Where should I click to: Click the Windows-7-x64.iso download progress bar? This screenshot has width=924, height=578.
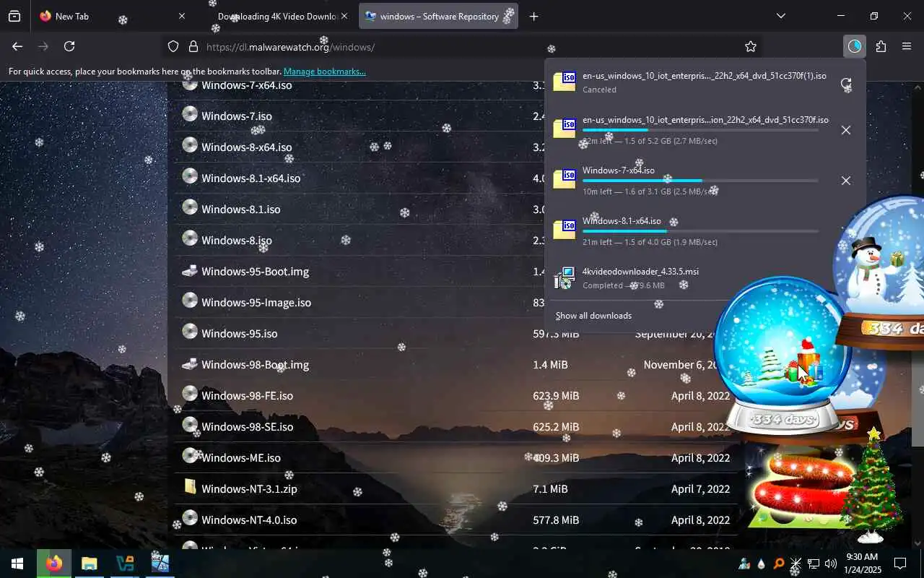pyautogui.click(x=700, y=181)
